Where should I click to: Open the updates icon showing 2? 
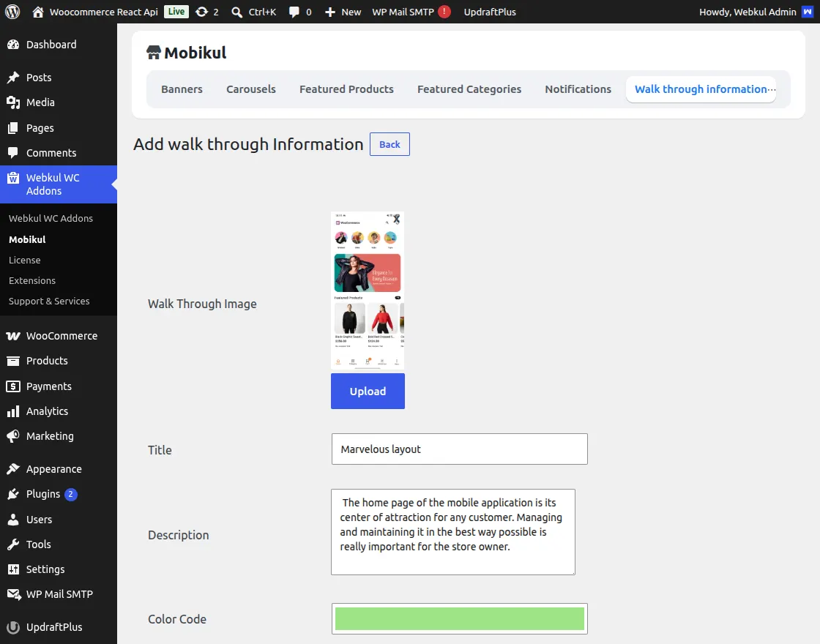click(x=202, y=12)
